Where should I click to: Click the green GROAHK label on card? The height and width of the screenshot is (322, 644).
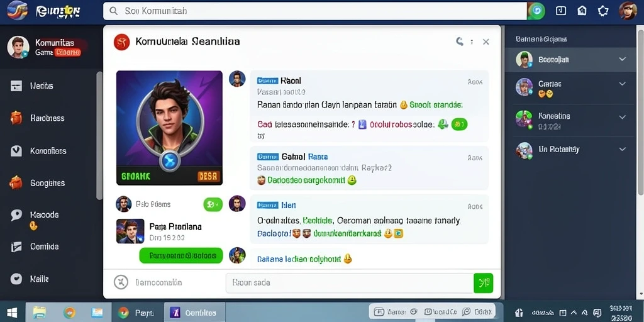[136, 177]
